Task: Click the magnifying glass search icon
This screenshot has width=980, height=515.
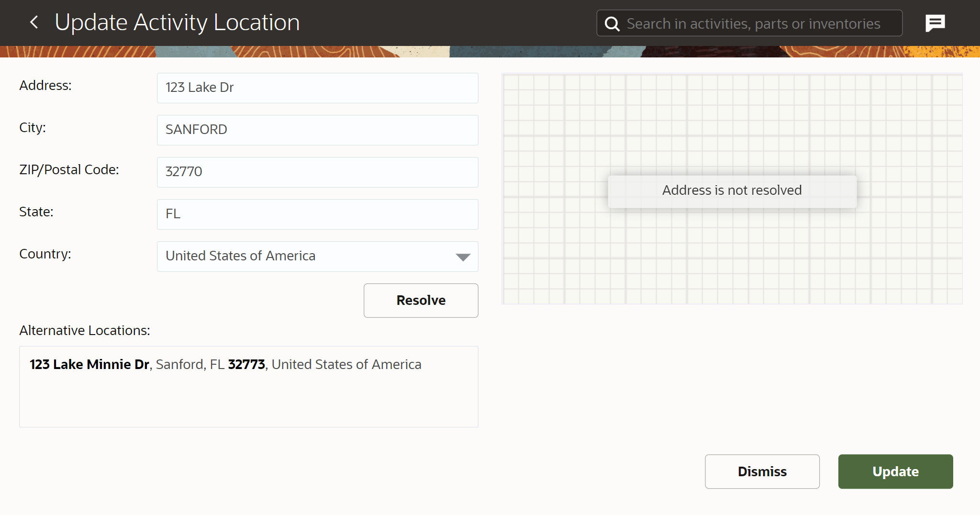Action: pyautogui.click(x=612, y=23)
